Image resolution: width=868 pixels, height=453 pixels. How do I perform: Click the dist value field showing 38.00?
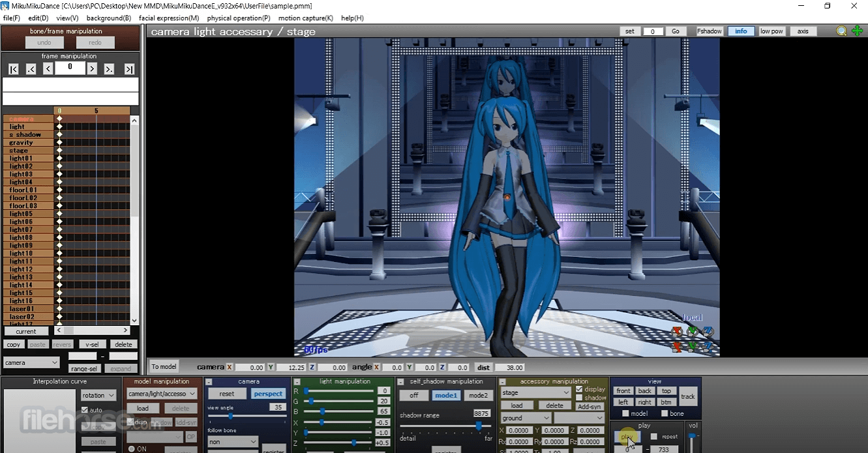pyautogui.click(x=510, y=368)
